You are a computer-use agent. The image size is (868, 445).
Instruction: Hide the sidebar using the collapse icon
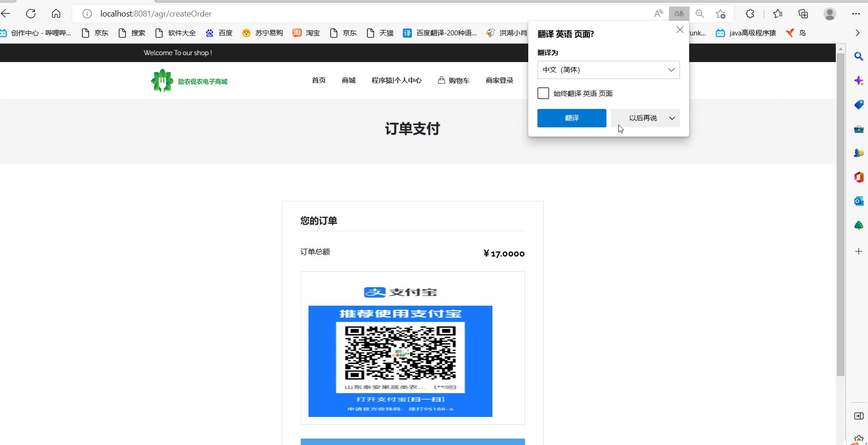click(858, 416)
